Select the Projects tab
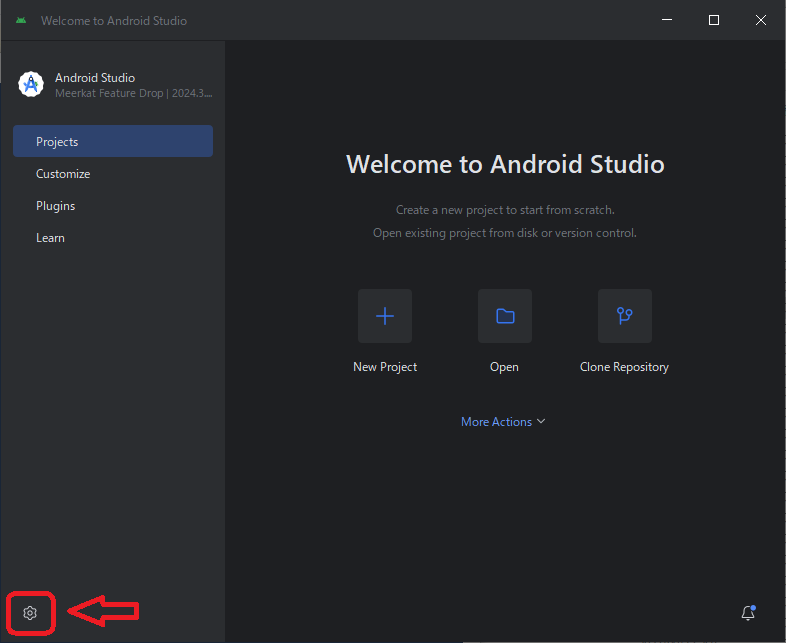786x643 pixels. pyautogui.click(x=113, y=141)
